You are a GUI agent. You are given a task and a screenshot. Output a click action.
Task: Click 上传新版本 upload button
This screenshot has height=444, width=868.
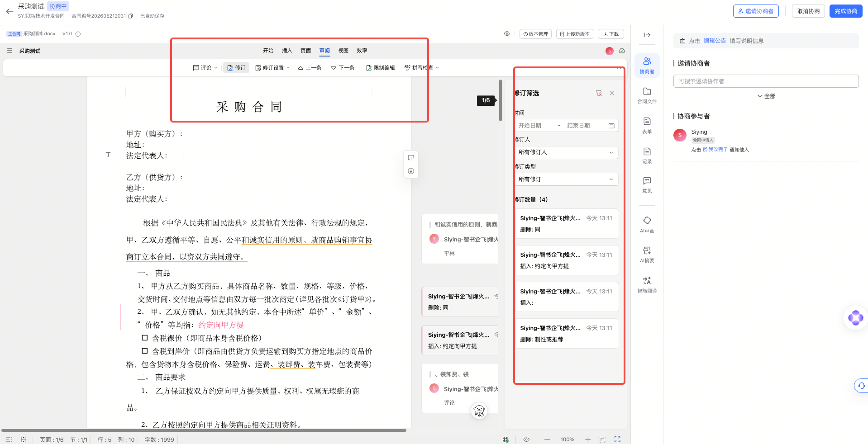coord(575,34)
